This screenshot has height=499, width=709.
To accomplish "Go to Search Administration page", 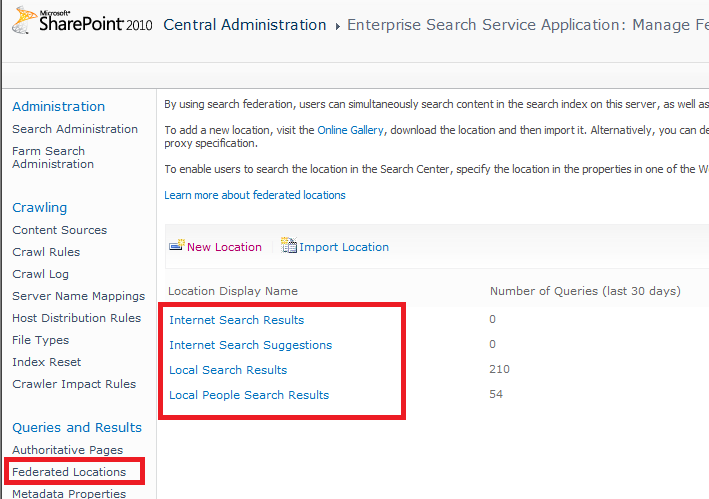I will click(x=75, y=129).
